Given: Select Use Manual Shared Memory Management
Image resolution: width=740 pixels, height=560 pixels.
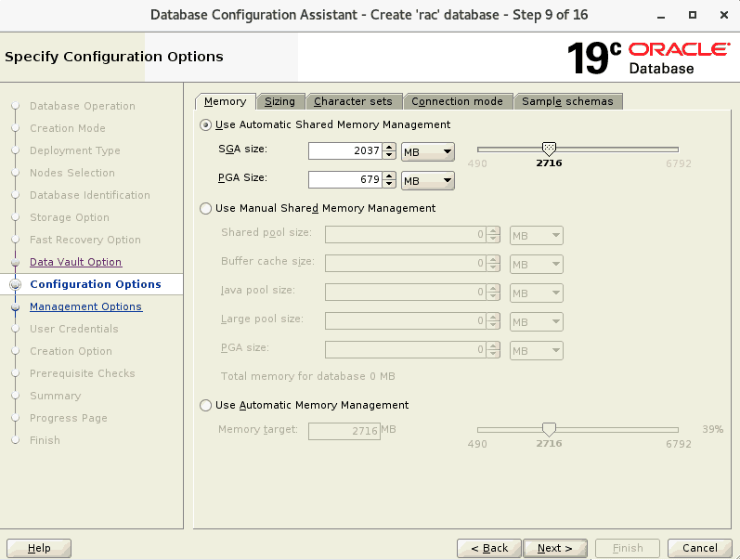Looking at the screenshot, I should [206, 208].
